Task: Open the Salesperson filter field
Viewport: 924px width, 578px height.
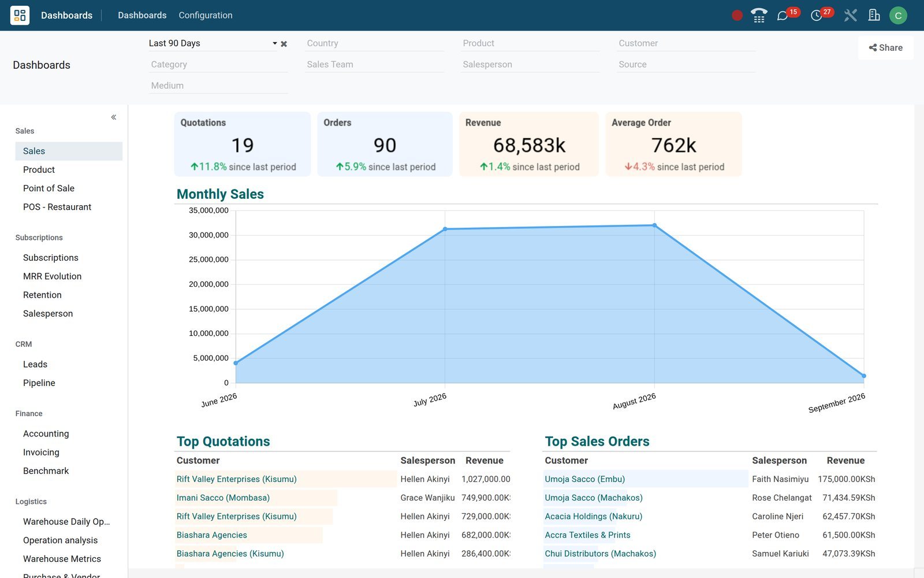Action: [x=530, y=65]
